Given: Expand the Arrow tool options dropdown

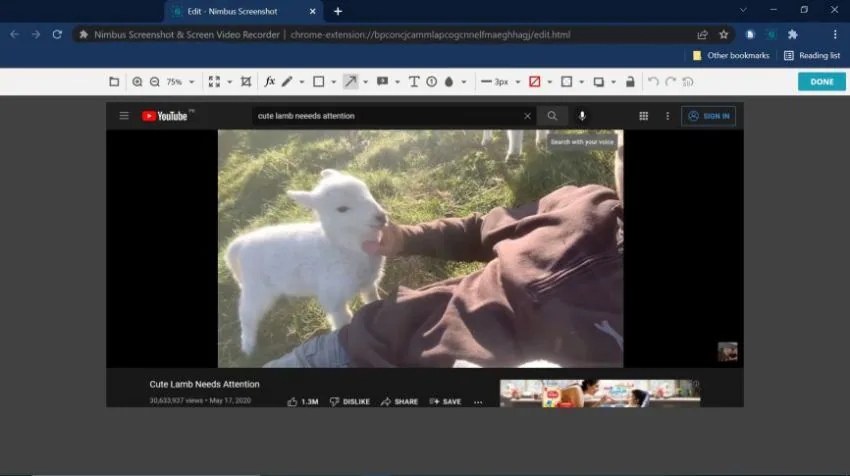Looking at the screenshot, I should (365, 82).
